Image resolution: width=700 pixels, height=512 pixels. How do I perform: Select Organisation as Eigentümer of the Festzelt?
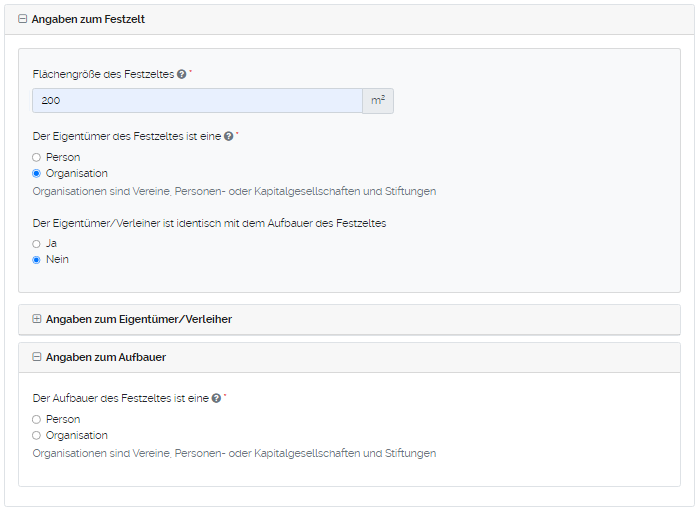click(37, 173)
